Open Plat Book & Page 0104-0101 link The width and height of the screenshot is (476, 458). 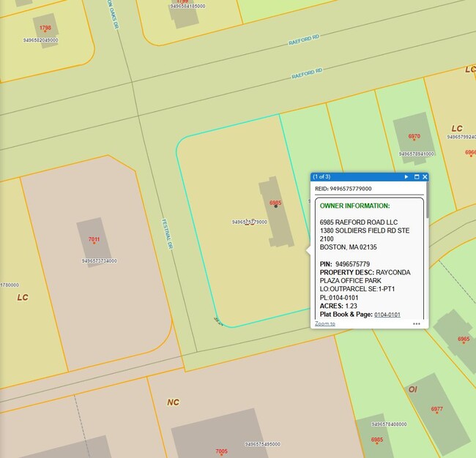pyautogui.click(x=387, y=315)
